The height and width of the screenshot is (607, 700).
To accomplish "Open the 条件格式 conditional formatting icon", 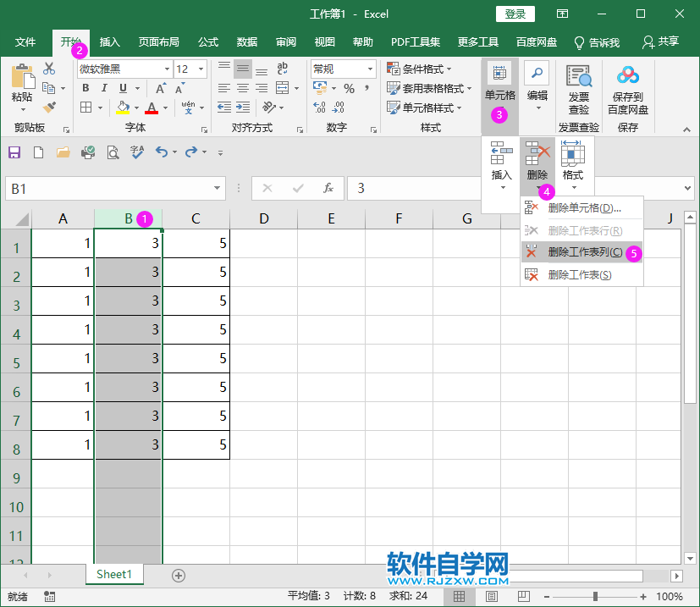I will [x=392, y=69].
